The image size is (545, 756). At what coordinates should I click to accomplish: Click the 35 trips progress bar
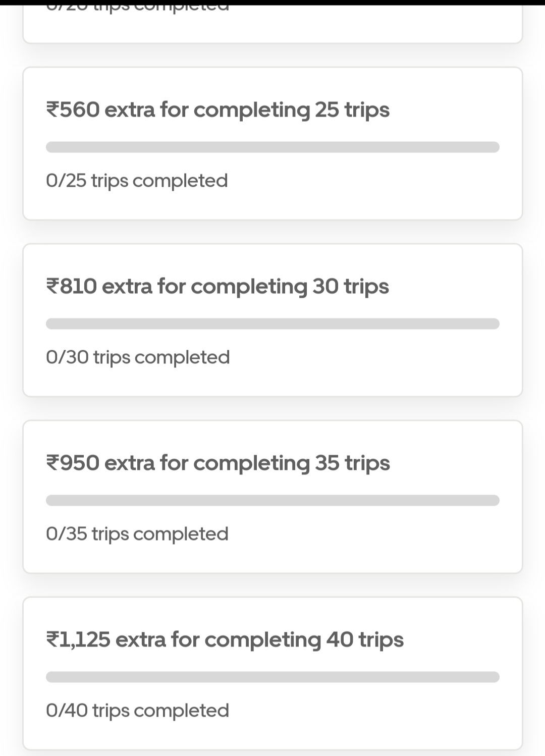pos(272,501)
